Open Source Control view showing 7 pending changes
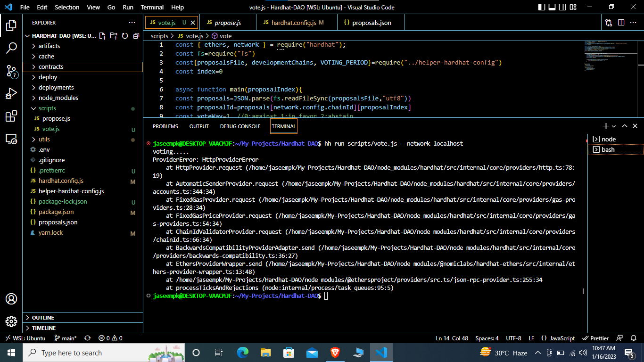 point(11,71)
